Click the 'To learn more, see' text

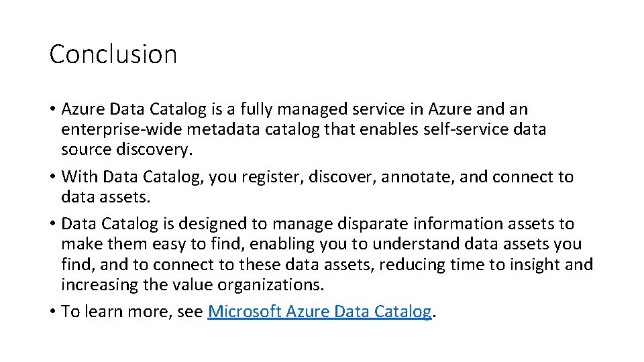131,312
